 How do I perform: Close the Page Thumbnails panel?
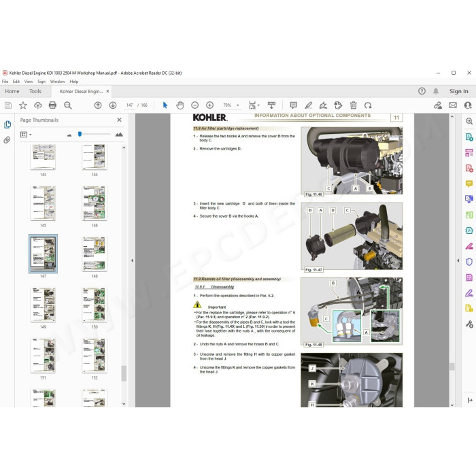[x=119, y=120]
